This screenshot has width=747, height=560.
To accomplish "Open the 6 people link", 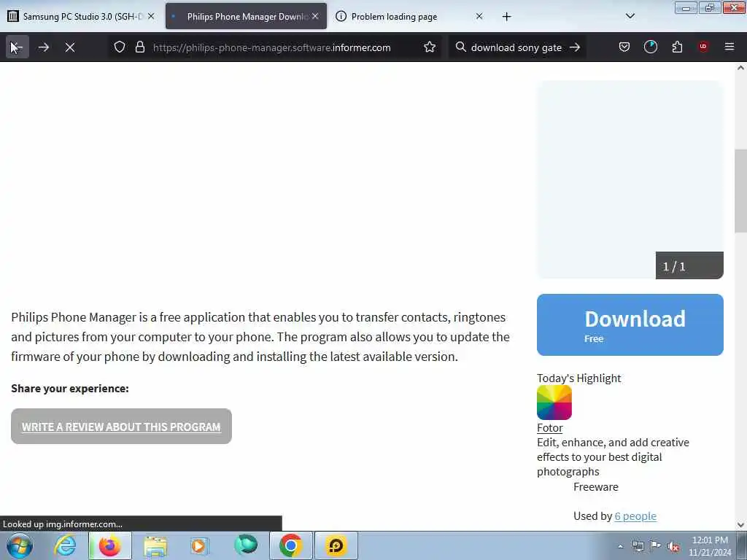I will click(x=635, y=516).
